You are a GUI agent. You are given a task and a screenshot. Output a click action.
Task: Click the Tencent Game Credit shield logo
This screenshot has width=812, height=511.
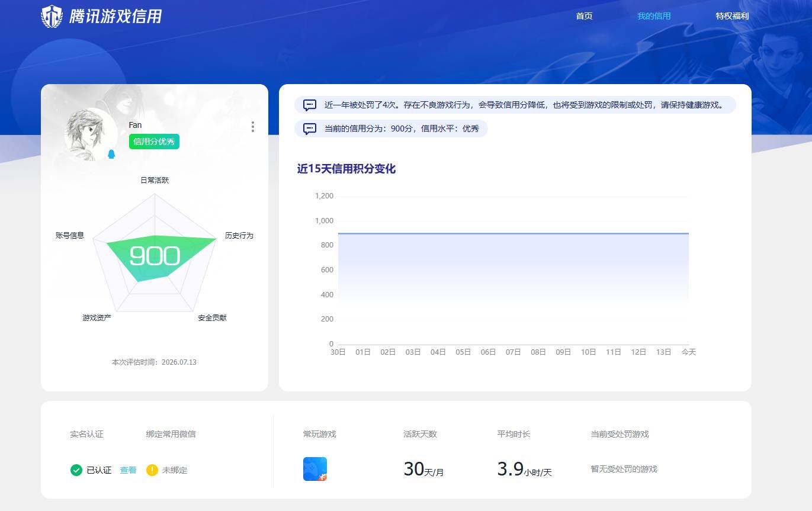point(52,17)
